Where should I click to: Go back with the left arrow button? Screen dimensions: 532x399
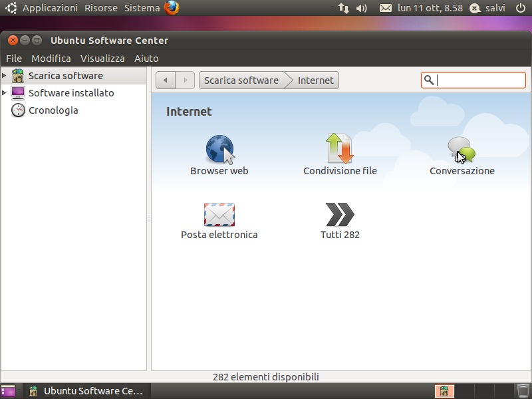click(166, 80)
